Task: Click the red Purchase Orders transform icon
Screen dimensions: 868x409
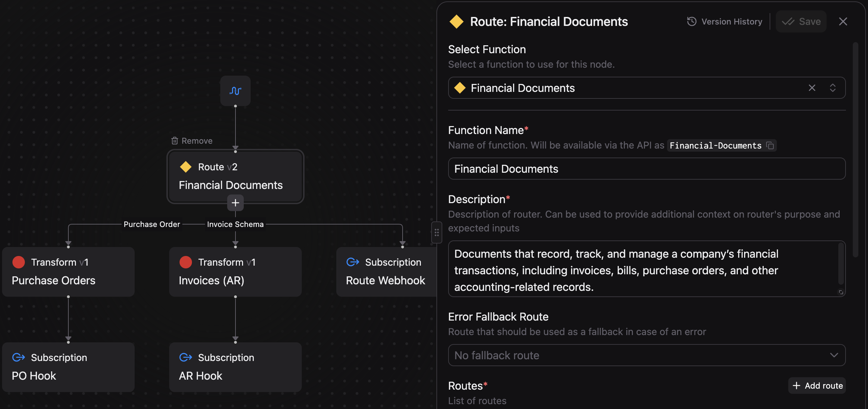Action: click(x=19, y=262)
